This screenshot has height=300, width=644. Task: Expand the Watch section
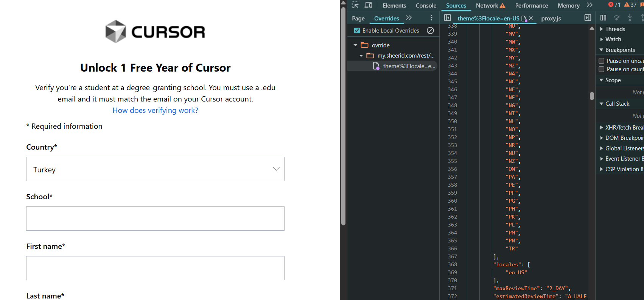click(x=602, y=39)
